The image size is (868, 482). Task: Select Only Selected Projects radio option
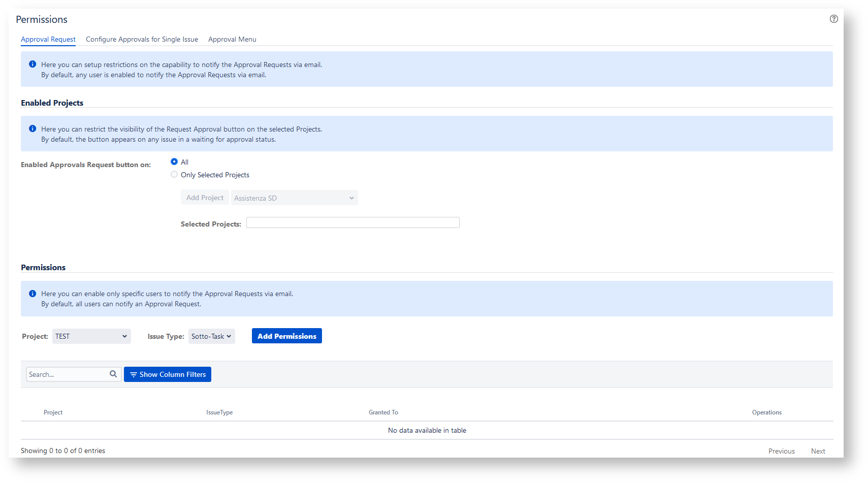click(174, 174)
